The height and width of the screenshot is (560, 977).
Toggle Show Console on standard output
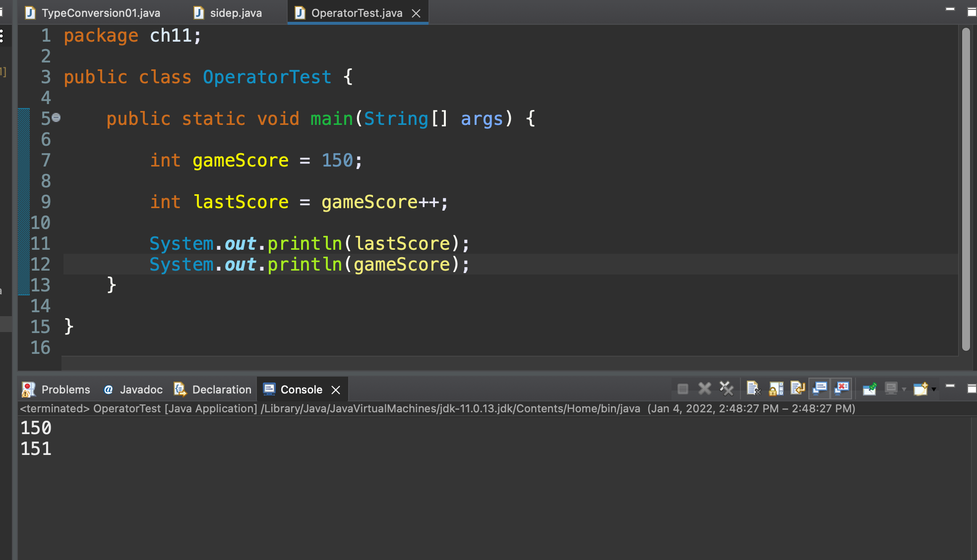click(x=820, y=389)
